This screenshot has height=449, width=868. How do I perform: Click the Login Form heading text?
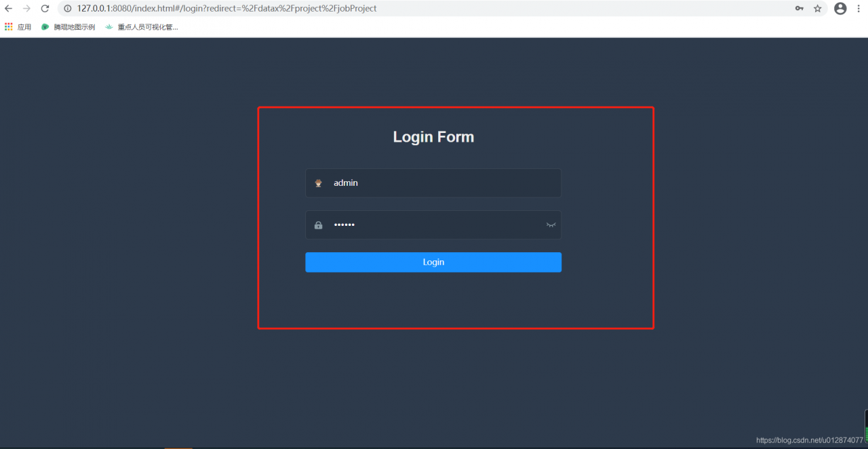tap(433, 137)
